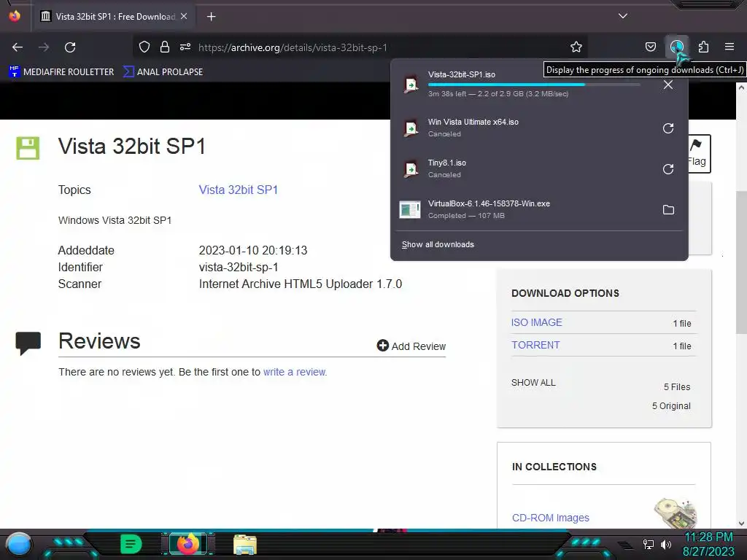
Task: Click the forward navigation arrow
Action: click(44, 47)
